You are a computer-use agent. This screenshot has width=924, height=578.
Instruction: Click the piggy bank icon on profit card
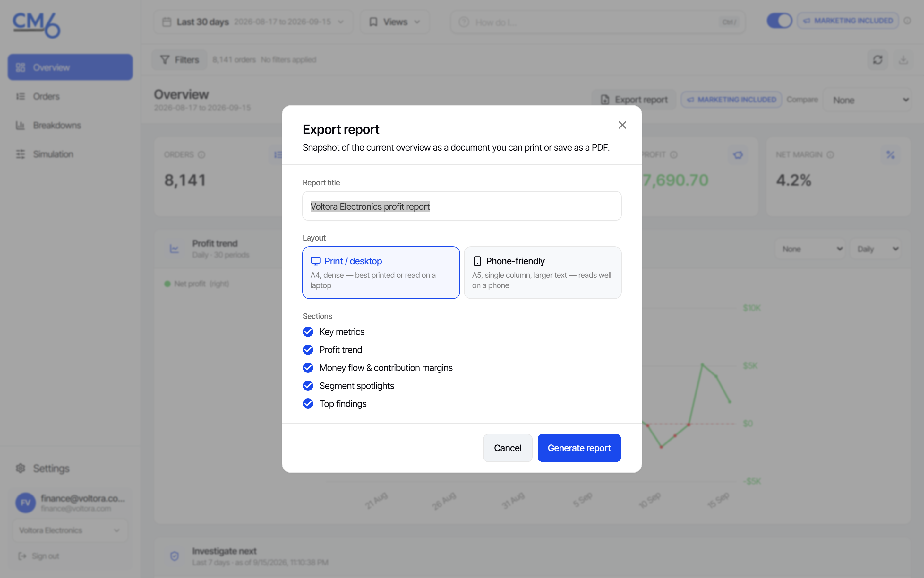click(738, 154)
